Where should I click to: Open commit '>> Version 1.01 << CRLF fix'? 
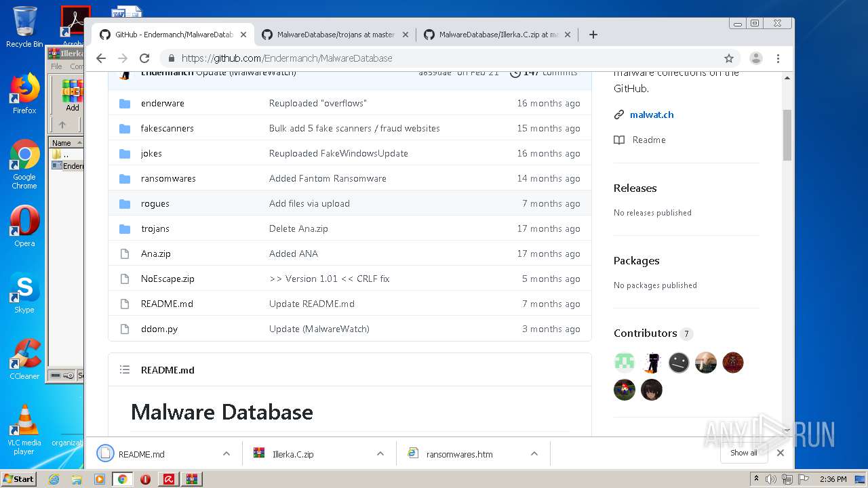[329, 279]
